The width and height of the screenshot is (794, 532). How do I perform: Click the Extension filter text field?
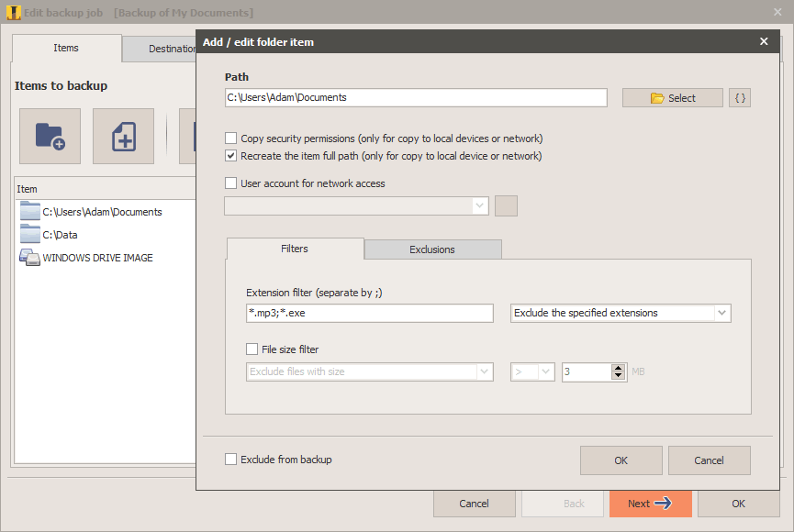370,313
